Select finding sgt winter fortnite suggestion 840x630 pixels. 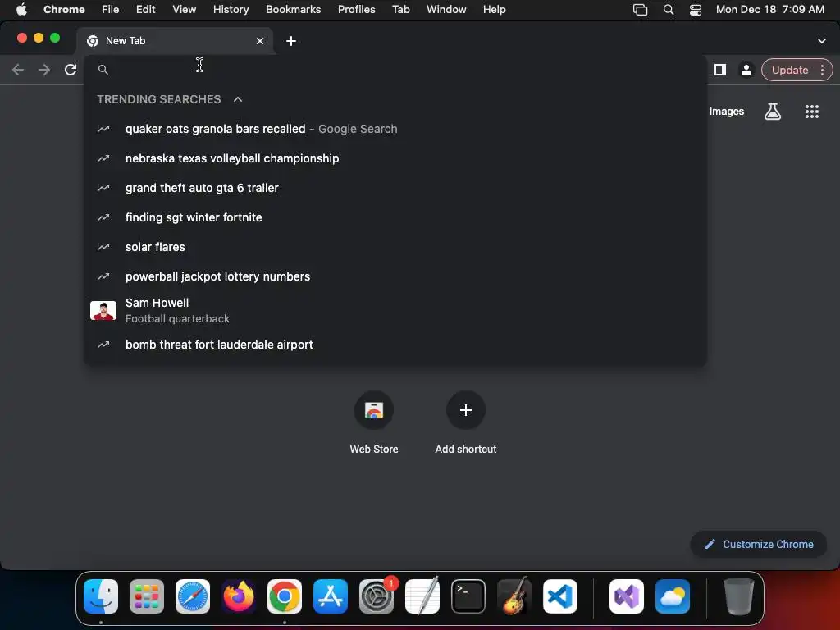point(395,217)
